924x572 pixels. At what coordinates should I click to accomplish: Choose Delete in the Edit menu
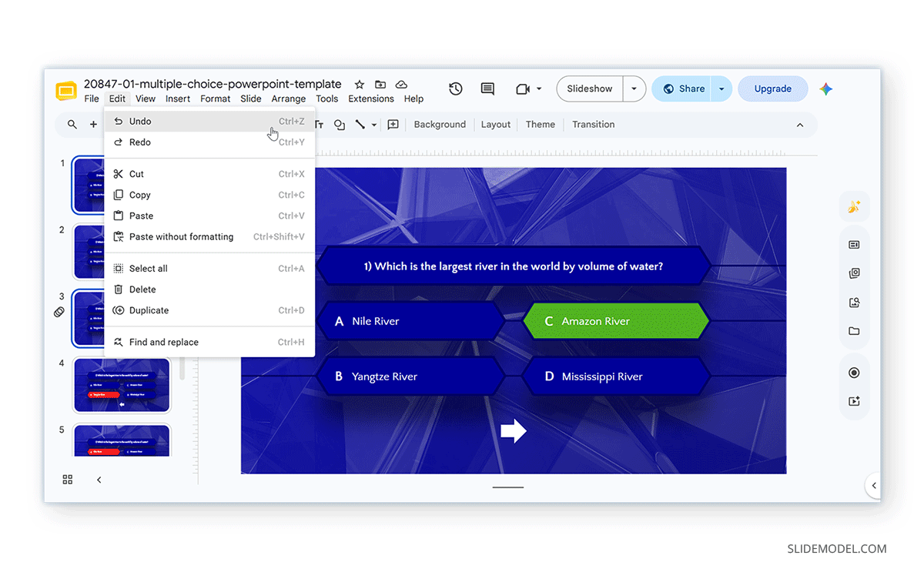209,289
